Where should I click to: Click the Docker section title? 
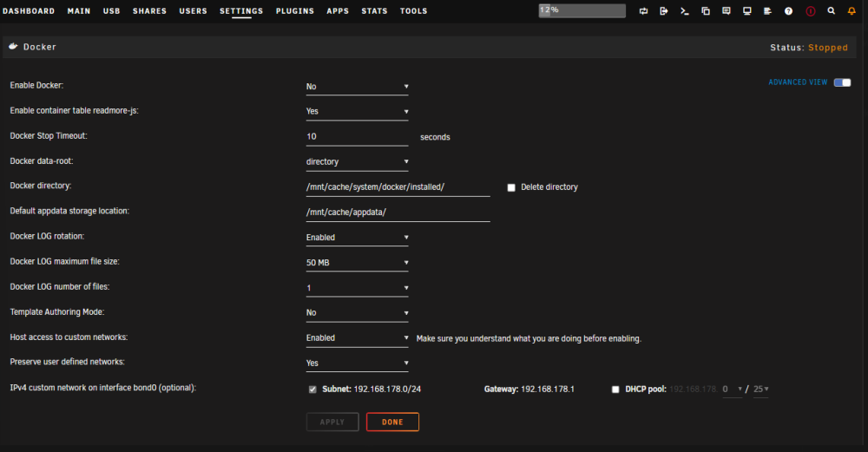(x=39, y=47)
